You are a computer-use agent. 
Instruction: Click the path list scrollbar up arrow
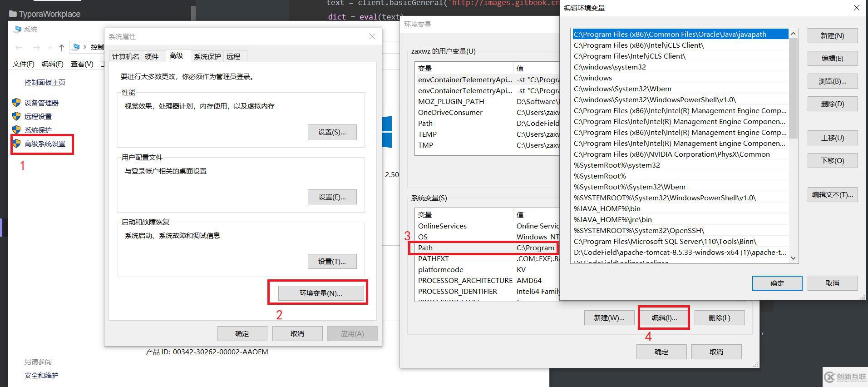pos(794,34)
